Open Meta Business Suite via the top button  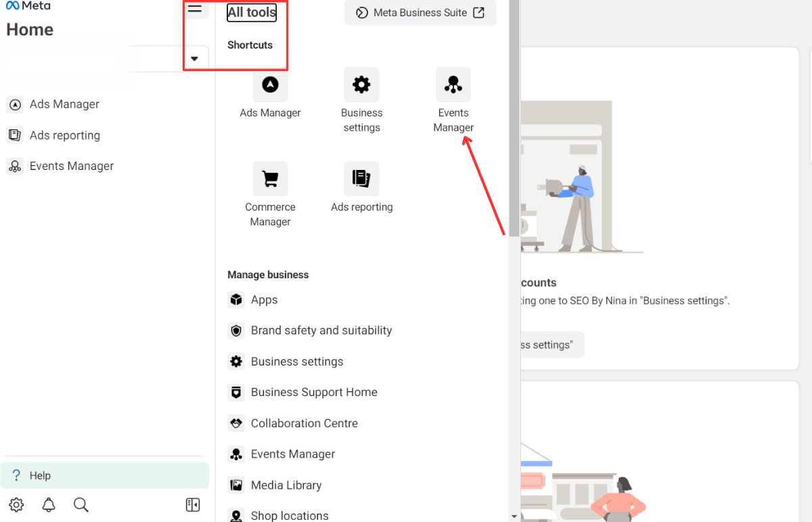tap(420, 12)
